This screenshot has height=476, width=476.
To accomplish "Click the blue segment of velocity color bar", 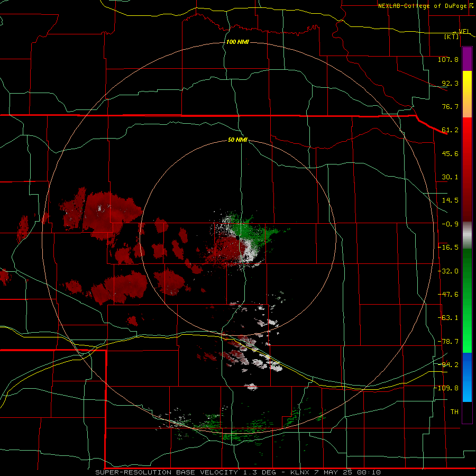I will (x=467, y=377).
